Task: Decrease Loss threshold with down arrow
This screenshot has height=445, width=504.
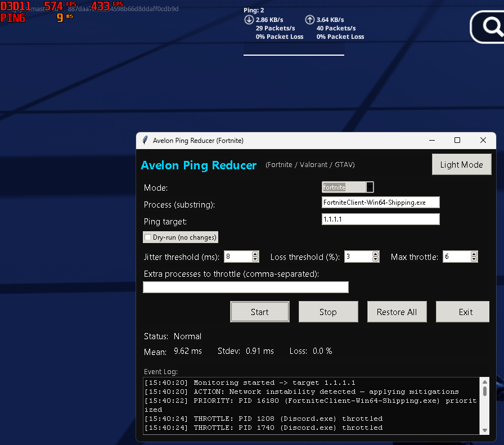Action: point(375,259)
